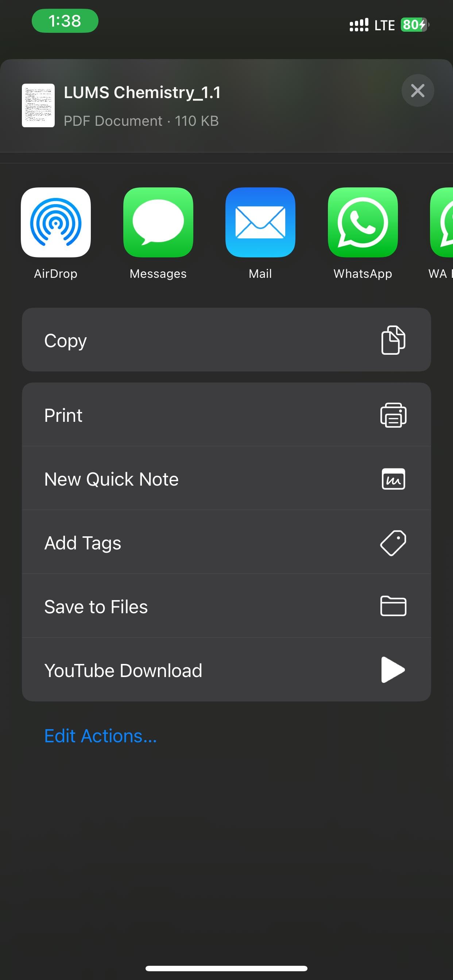Tap the WhatsApp label text
This screenshot has width=453, height=980.
pos(363,274)
